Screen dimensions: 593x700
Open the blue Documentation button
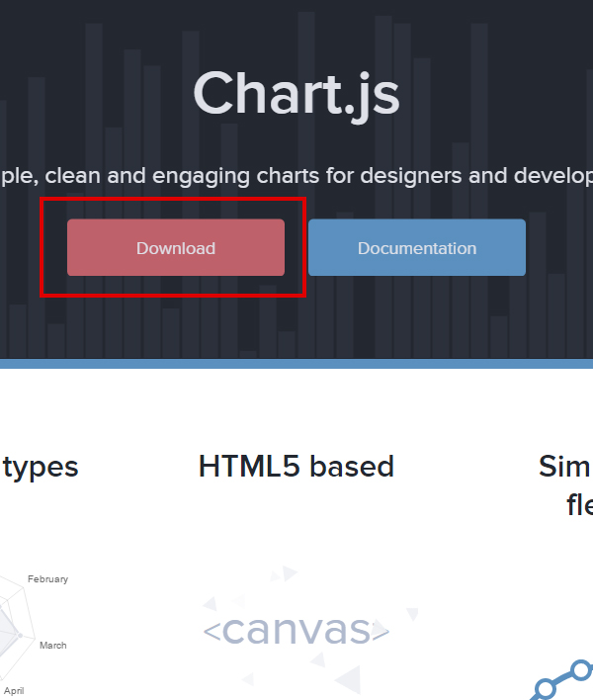pyautogui.click(x=417, y=247)
